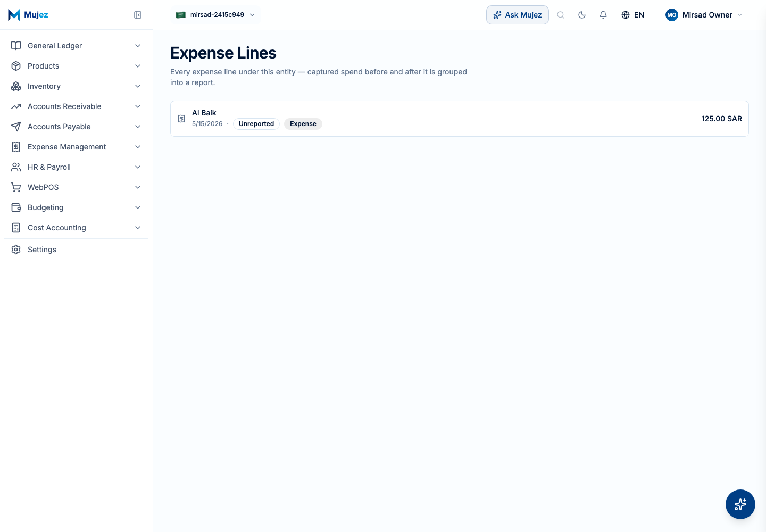Open Cost Accounting menu item
766x532 pixels.
[76, 228]
